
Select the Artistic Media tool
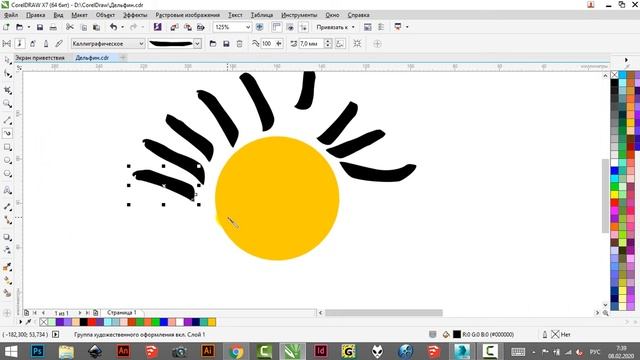point(7,133)
